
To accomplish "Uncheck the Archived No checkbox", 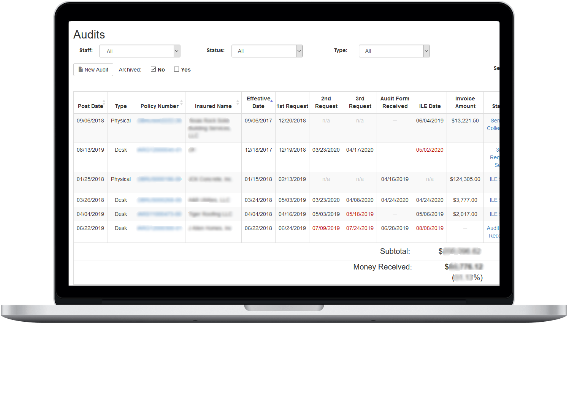I will (x=153, y=69).
